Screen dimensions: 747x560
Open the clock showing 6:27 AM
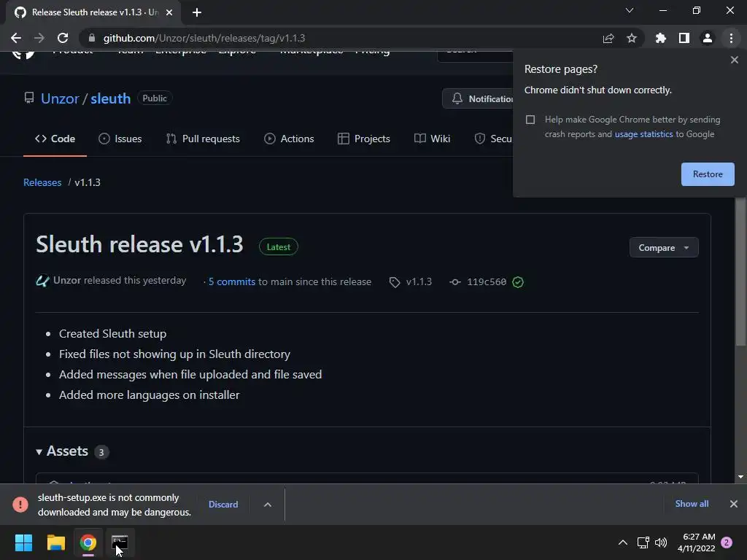click(x=697, y=542)
